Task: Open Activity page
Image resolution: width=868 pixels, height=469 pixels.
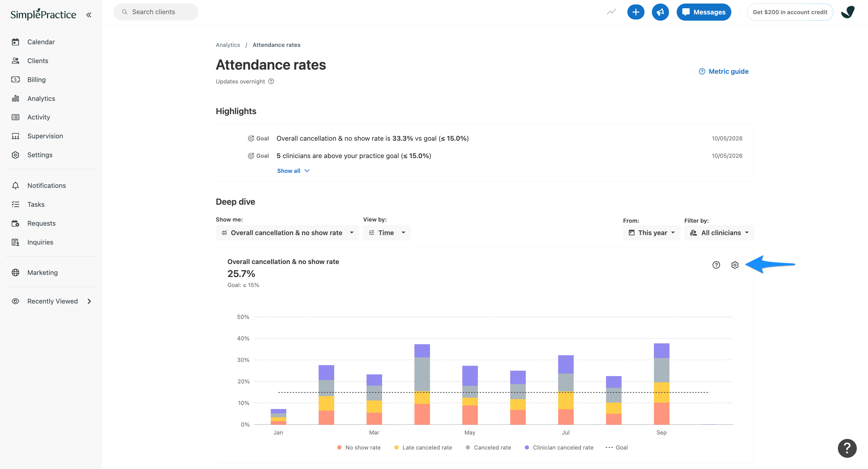Action: pyautogui.click(x=38, y=117)
